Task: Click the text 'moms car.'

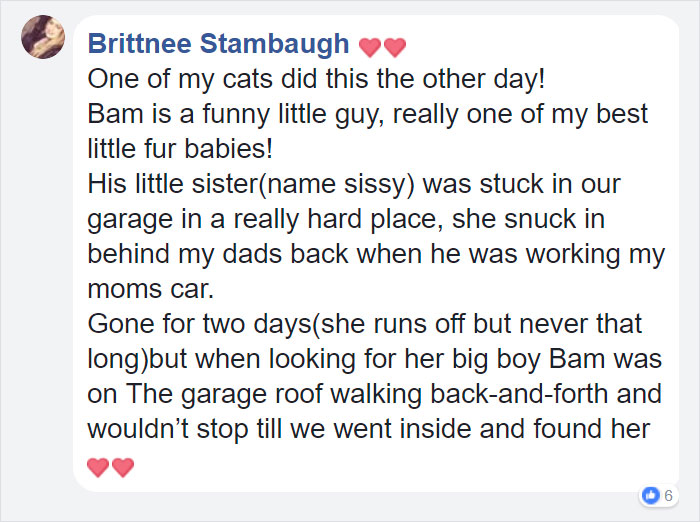Action: [151, 289]
